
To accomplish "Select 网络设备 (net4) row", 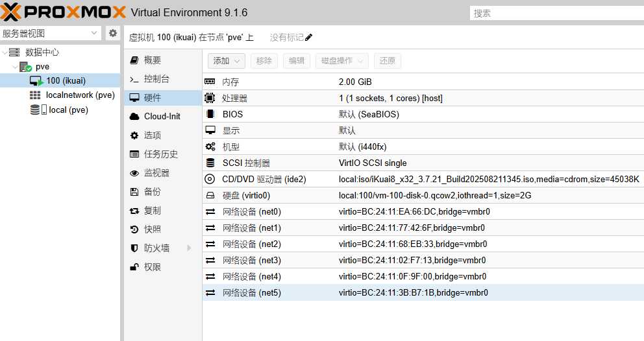I will [423, 277].
